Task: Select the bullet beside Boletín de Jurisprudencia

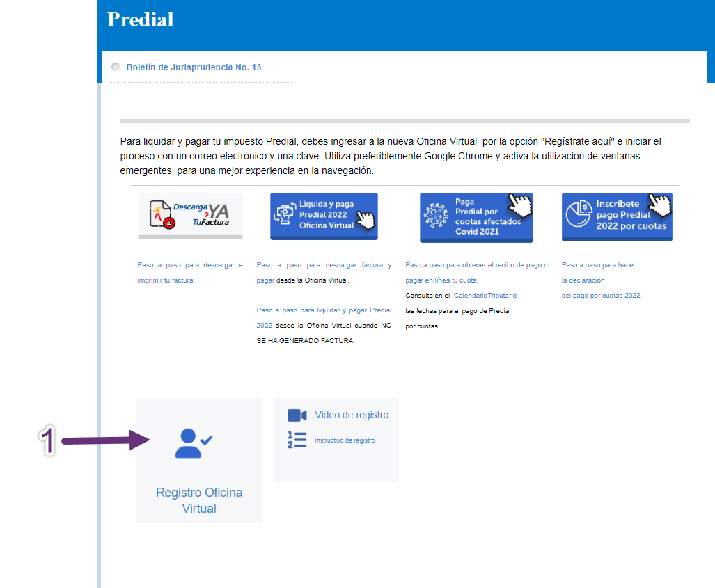Action: tap(116, 67)
